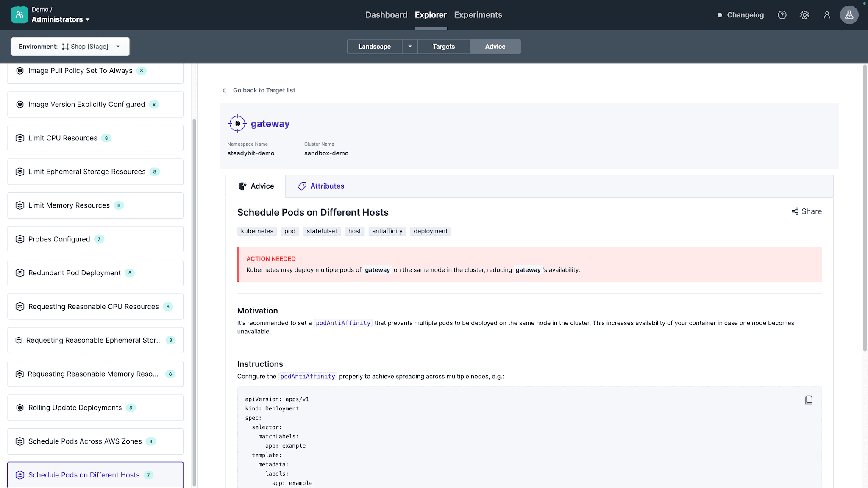Click the gateway target icon

[237, 124]
